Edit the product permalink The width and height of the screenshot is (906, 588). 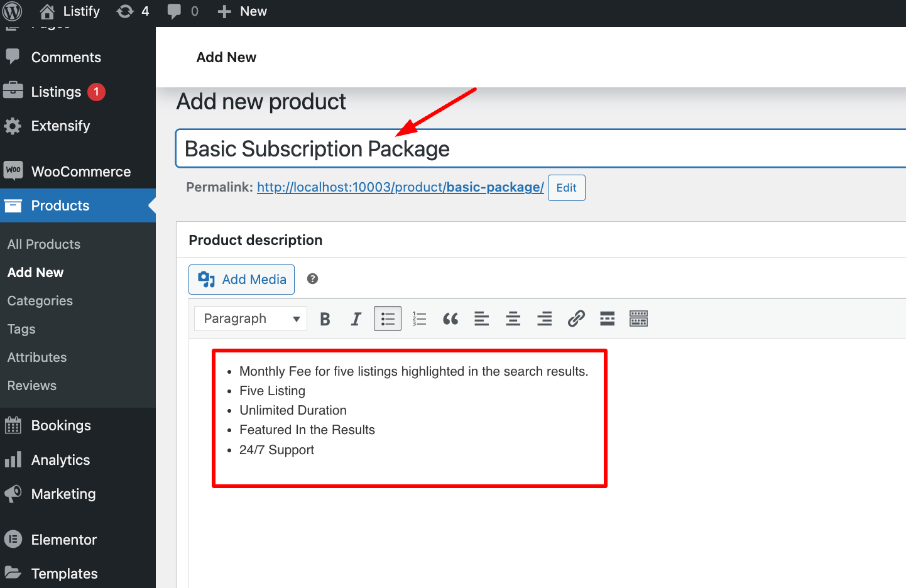pos(566,187)
